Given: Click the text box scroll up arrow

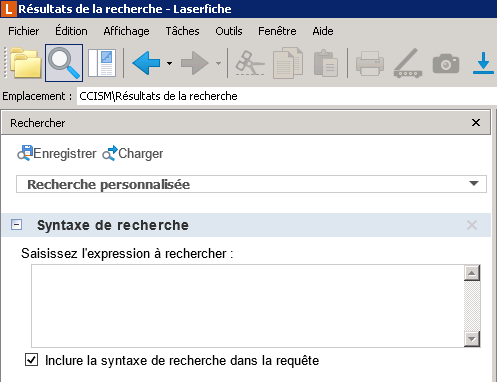Looking at the screenshot, I should pyautogui.click(x=472, y=273).
